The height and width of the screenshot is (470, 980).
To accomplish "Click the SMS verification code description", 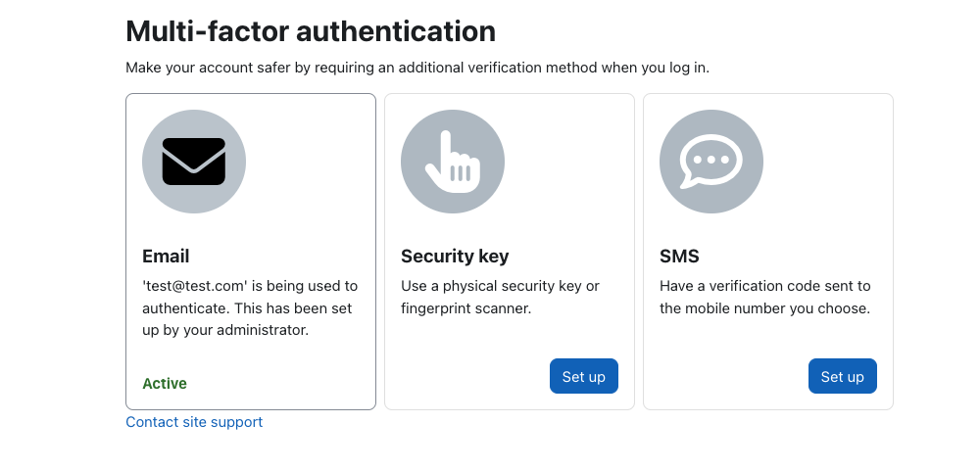I will [765, 297].
